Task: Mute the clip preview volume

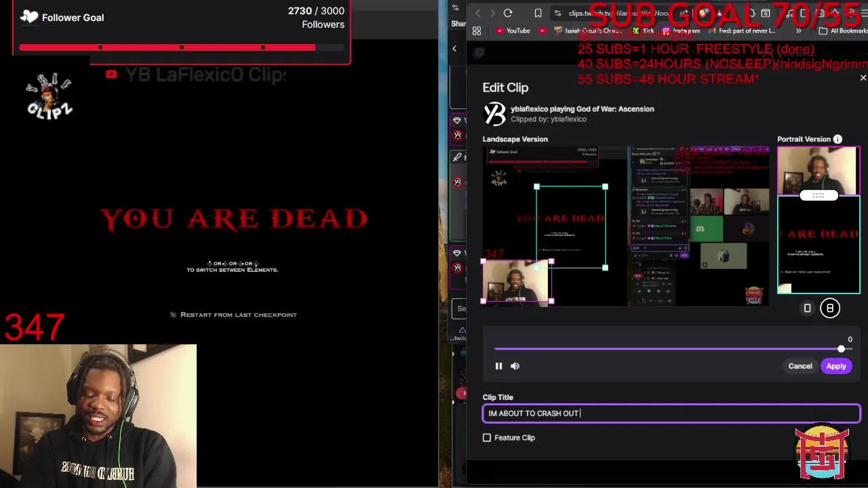Action: [x=515, y=366]
